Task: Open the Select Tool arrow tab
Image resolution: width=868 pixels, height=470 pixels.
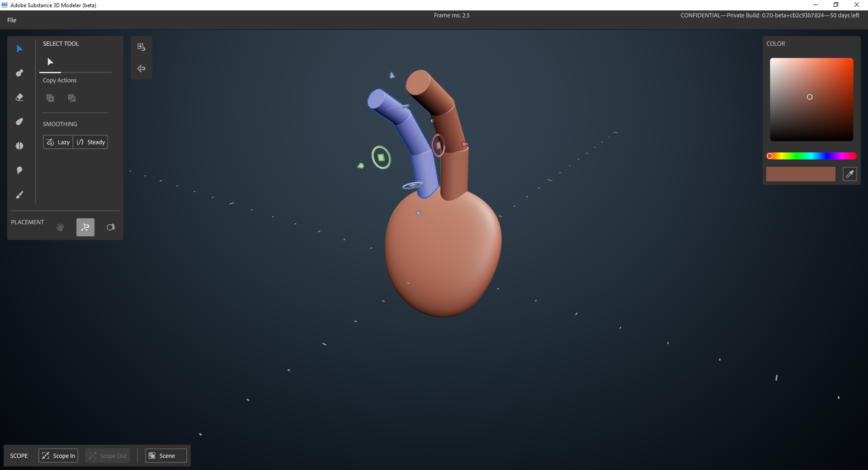Action: tap(50, 62)
